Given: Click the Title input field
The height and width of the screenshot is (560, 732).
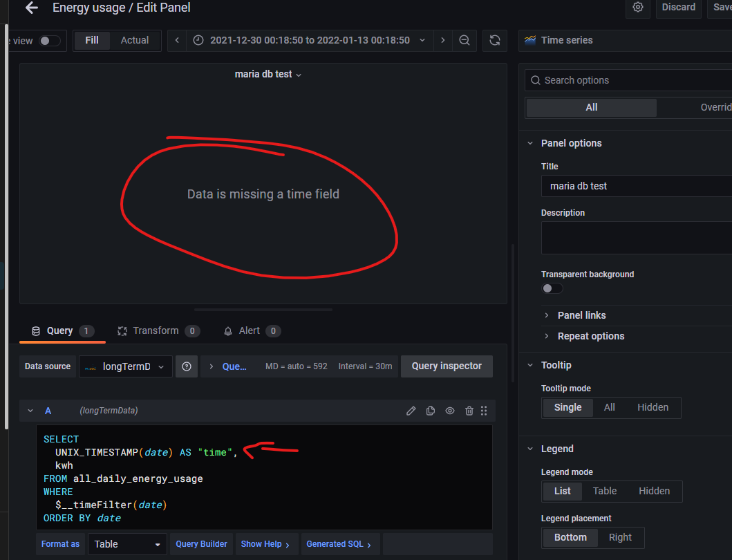Looking at the screenshot, I should (637, 187).
